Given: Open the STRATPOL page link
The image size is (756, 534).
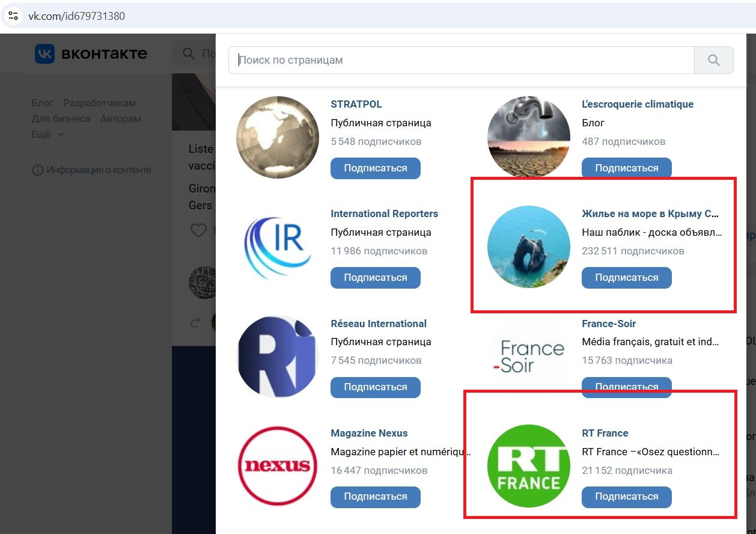Looking at the screenshot, I should (x=356, y=104).
